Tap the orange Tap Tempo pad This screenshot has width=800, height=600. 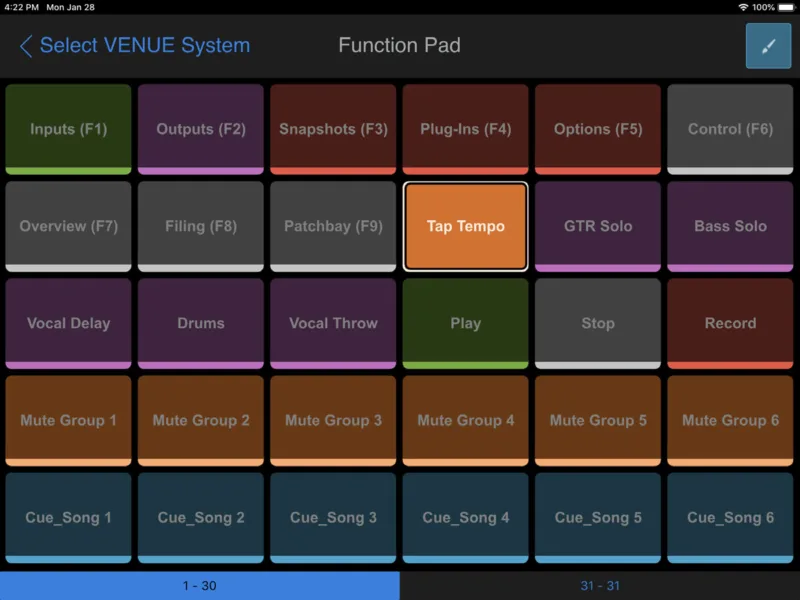465,226
